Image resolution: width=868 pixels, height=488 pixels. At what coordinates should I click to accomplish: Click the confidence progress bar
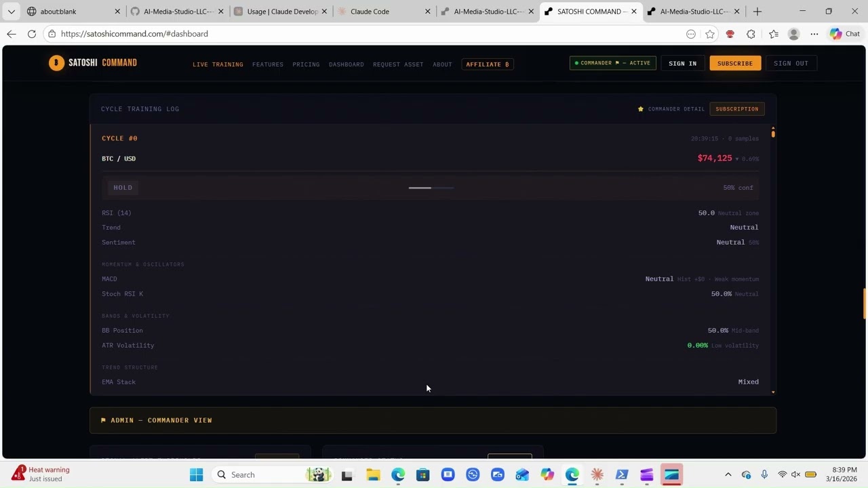click(431, 188)
